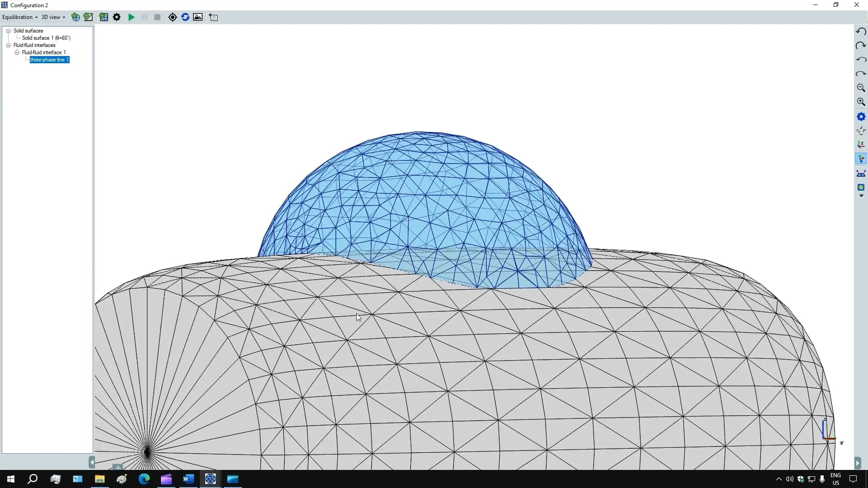Click the purple dome-with-arrows icon
Screen dimensions: 868x488
tap(861, 174)
